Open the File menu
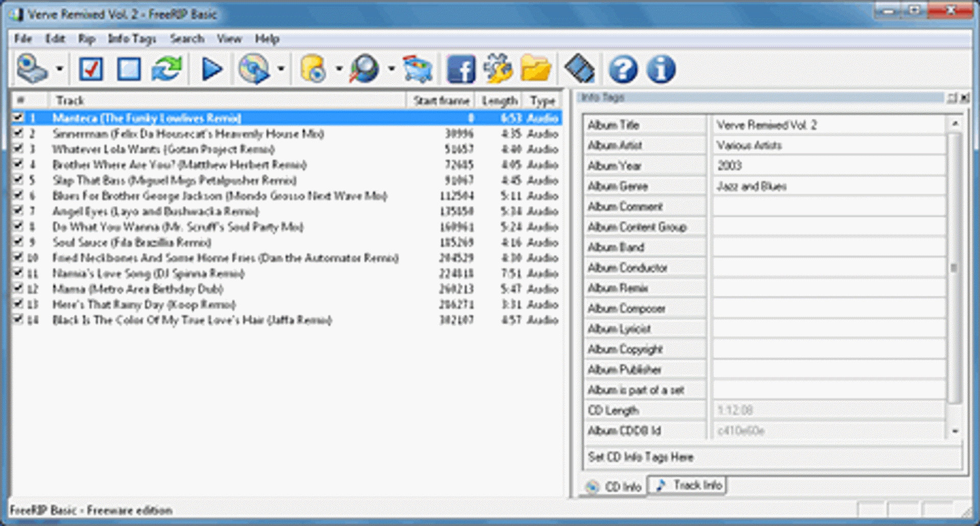Screen dimensions: 980x526 coord(23,39)
